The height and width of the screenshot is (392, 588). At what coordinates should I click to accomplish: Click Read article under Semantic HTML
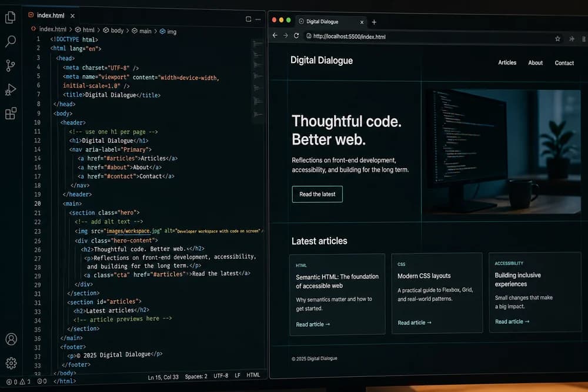click(313, 324)
